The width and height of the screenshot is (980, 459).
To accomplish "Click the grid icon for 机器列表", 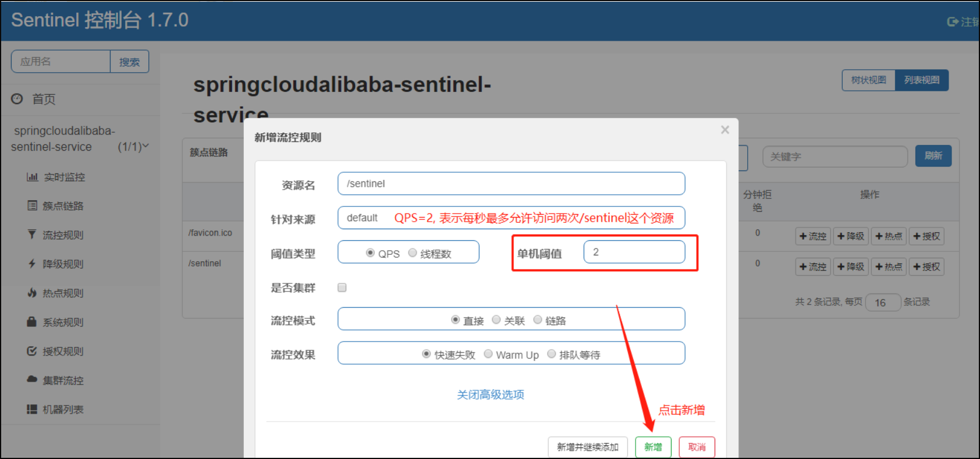I will 32,409.
